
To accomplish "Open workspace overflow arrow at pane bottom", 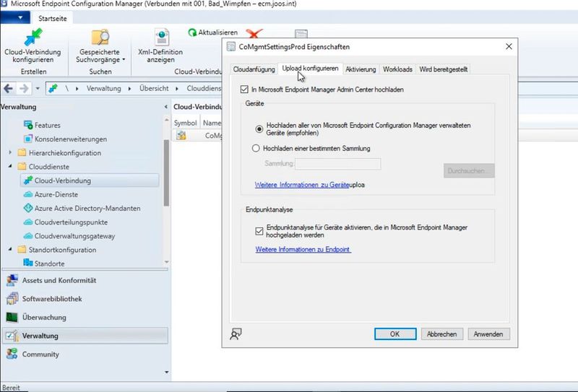I will (x=167, y=372).
